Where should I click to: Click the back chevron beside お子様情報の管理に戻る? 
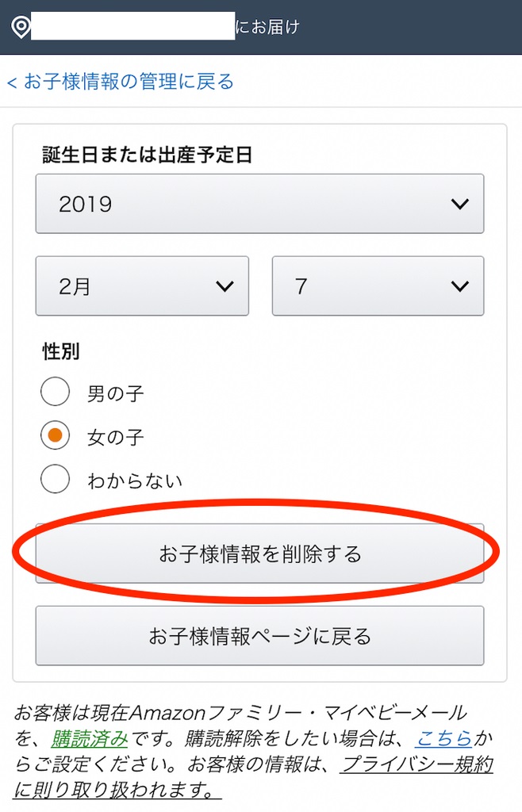coord(12,82)
